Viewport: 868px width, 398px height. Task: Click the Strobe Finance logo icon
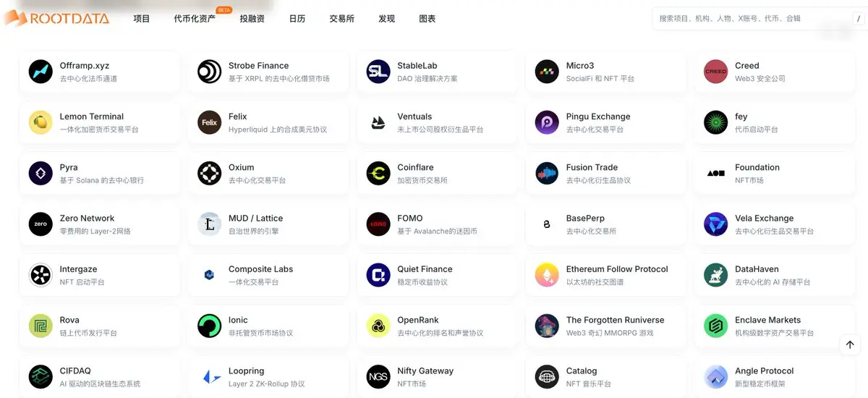coord(210,72)
